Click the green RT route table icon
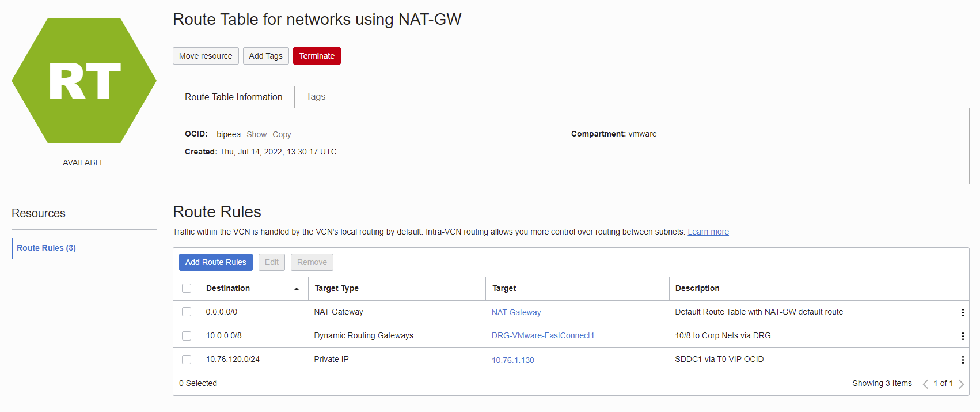The width and height of the screenshot is (980, 412). click(x=84, y=81)
